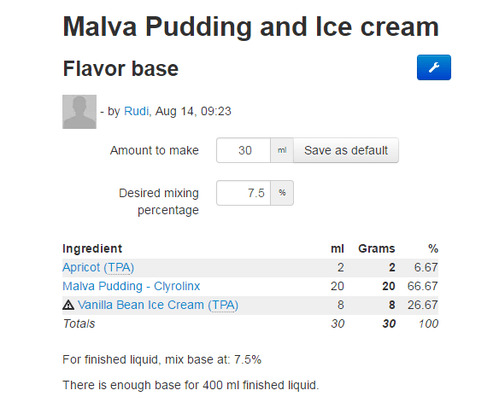Open the Apricot (TPA) ingredient link
The image size is (499, 402).
coord(98,268)
